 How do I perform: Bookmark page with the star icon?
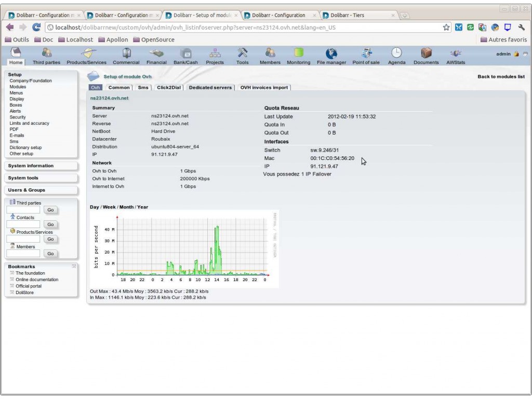446,28
